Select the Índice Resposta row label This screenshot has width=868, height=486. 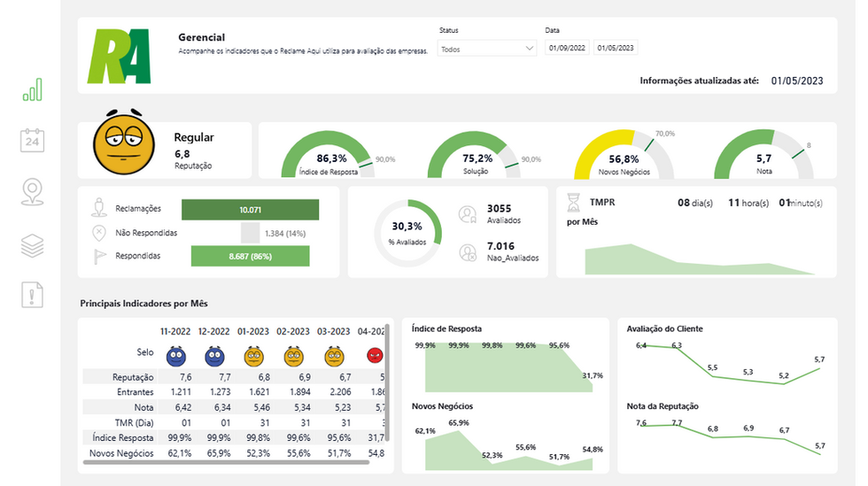(x=123, y=437)
